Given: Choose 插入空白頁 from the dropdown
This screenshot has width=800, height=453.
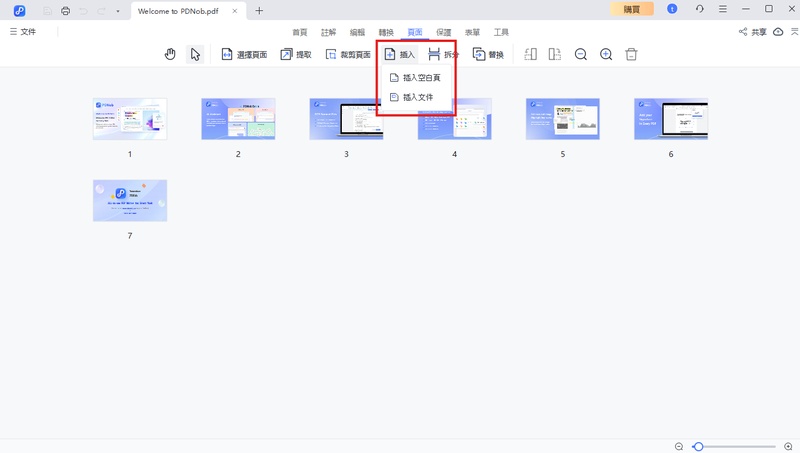Looking at the screenshot, I should 415,78.
